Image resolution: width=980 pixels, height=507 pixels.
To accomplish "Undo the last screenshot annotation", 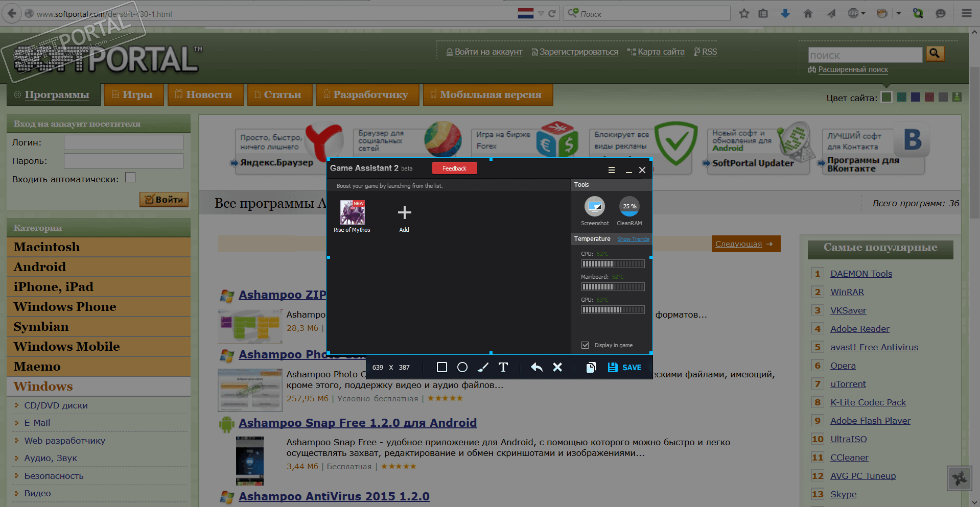I will (x=536, y=367).
